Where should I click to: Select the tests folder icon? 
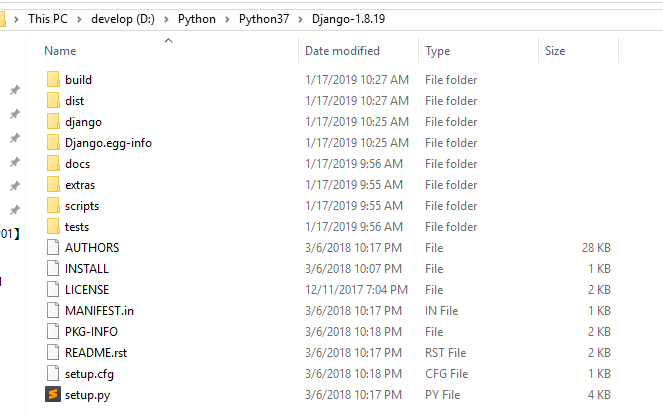click(53, 227)
